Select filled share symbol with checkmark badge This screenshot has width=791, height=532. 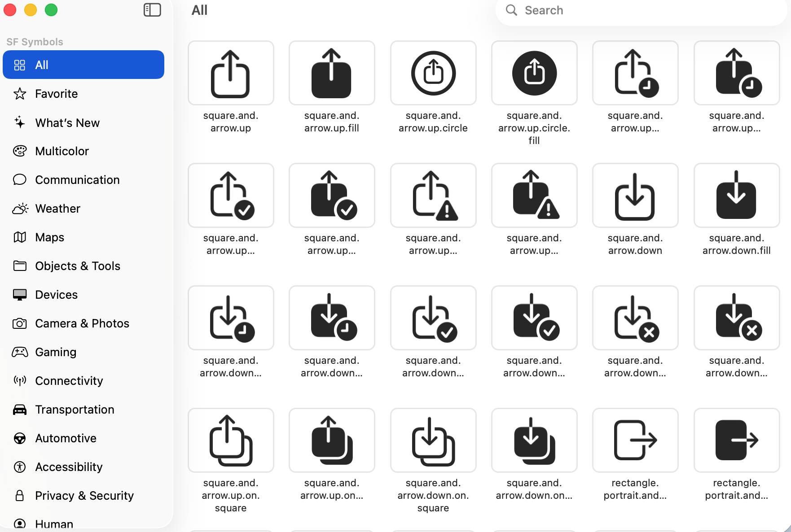point(332,196)
